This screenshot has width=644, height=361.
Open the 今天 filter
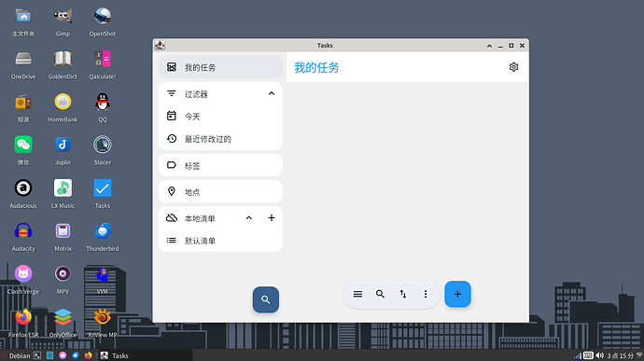(x=220, y=117)
